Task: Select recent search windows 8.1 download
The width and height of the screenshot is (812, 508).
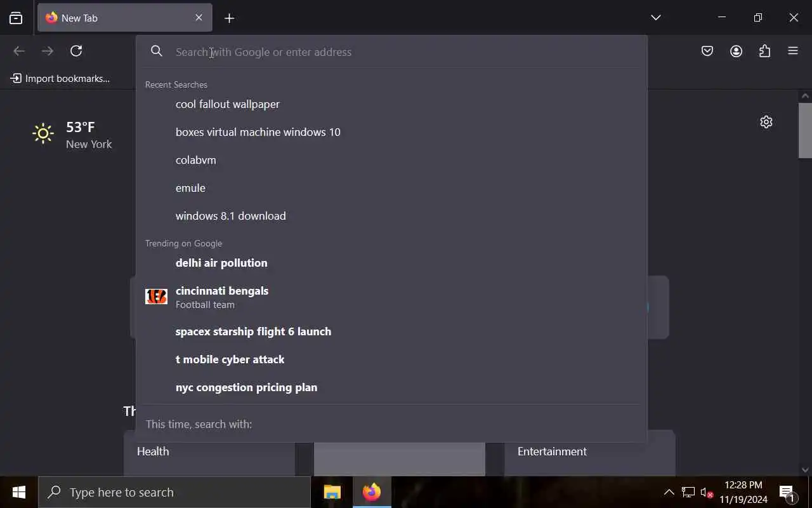Action: pyautogui.click(x=391, y=216)
